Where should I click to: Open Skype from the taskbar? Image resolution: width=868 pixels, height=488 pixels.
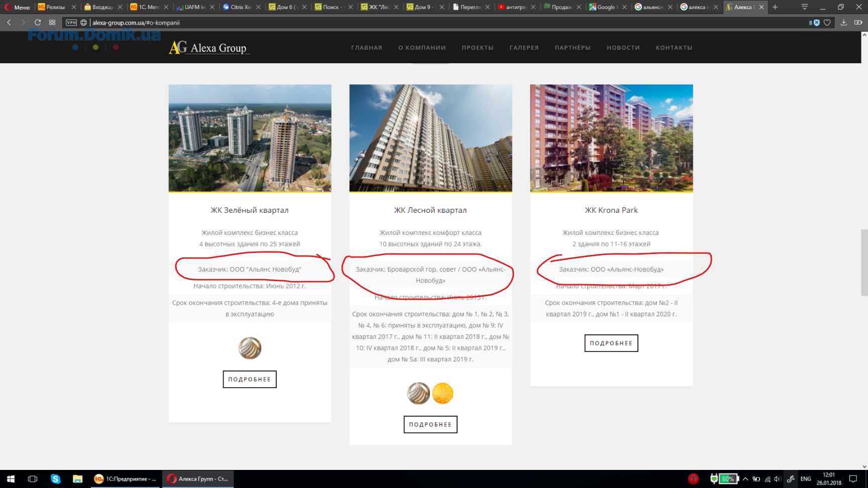coord(55,479)
